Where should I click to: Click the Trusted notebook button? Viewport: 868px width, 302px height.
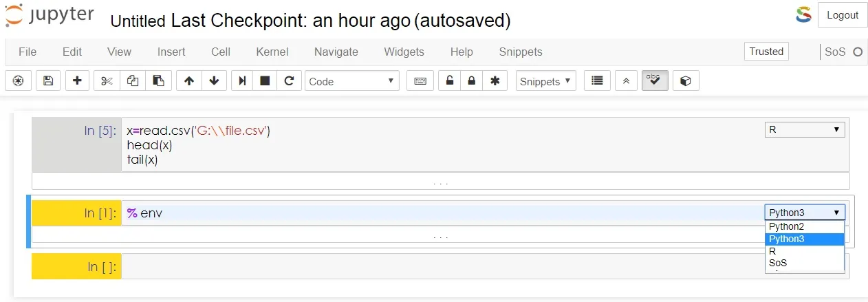(x=766, y=52)
